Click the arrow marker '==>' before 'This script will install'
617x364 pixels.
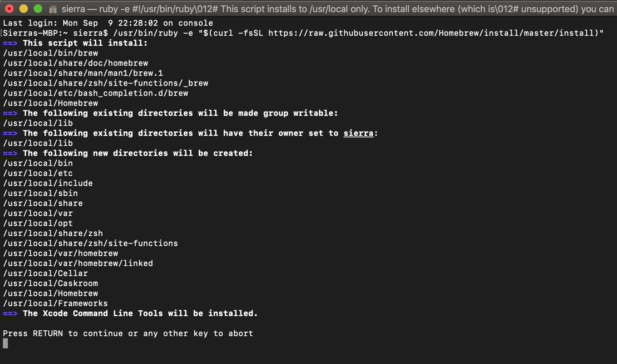[10, 43]
